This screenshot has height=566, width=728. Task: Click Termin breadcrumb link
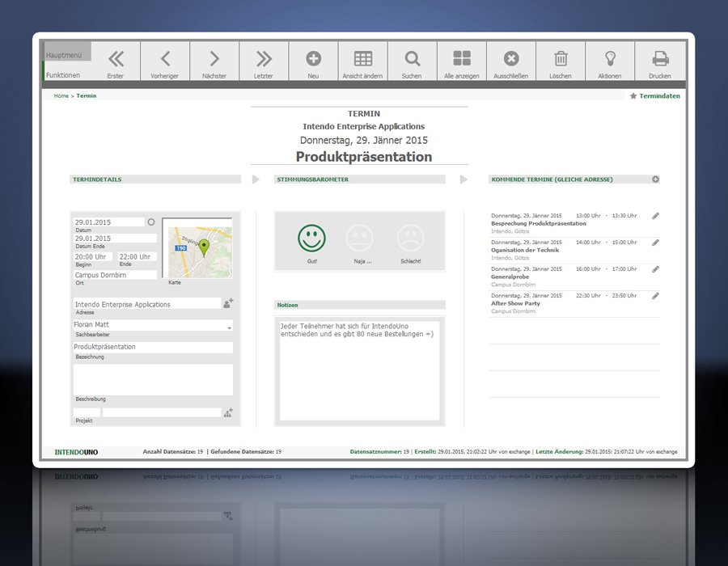click(87, 96)
